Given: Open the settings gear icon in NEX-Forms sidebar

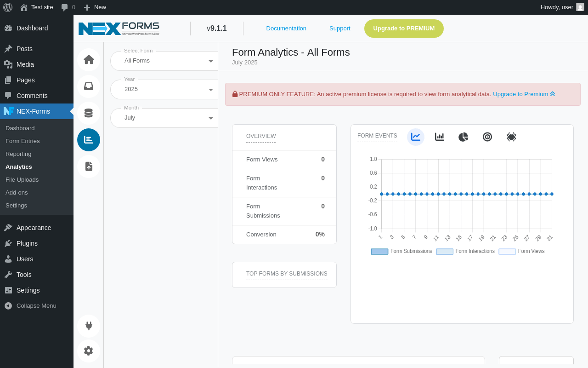Looking at the screenshot, I should [89, 351].
